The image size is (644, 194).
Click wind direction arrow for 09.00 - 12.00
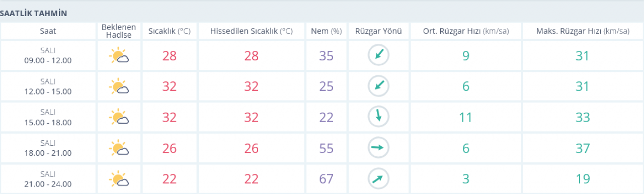pos(378,55)
